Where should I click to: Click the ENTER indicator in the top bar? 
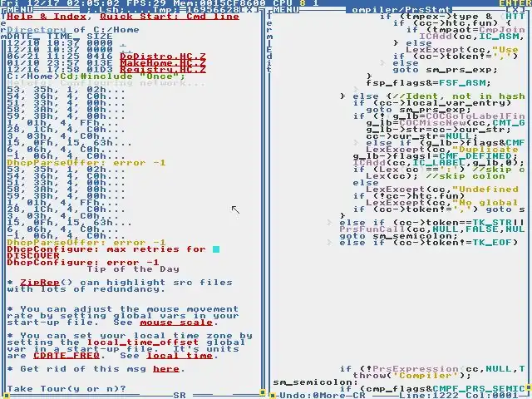coord(515,3)
